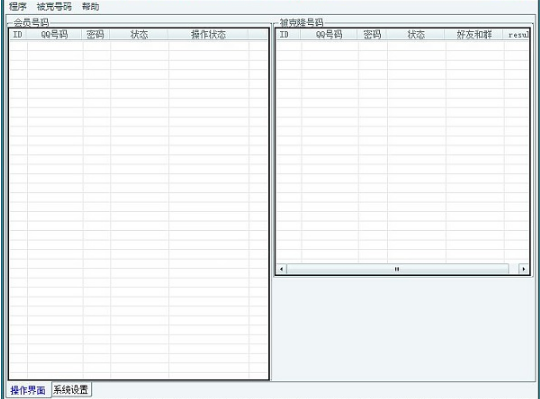The width and height of the screenshot is (540, 399).
Task: Click the 好友和群 column header
Action: pyautogui.click(x=474, y=34)
